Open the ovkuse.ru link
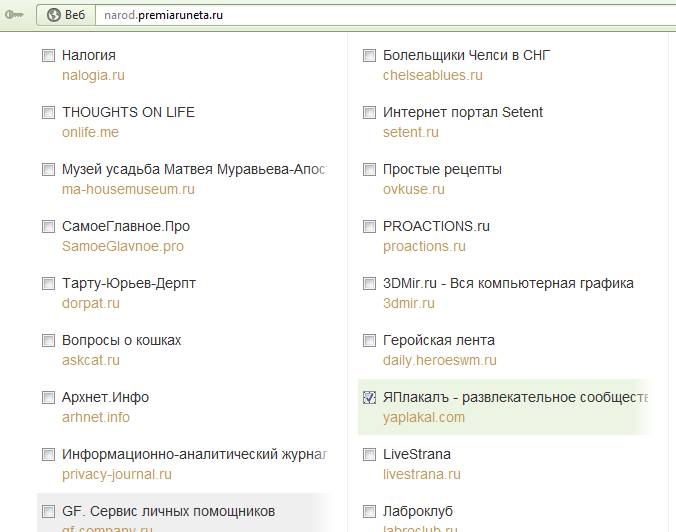Screen dimensions: 676x532 pos(414,189)
